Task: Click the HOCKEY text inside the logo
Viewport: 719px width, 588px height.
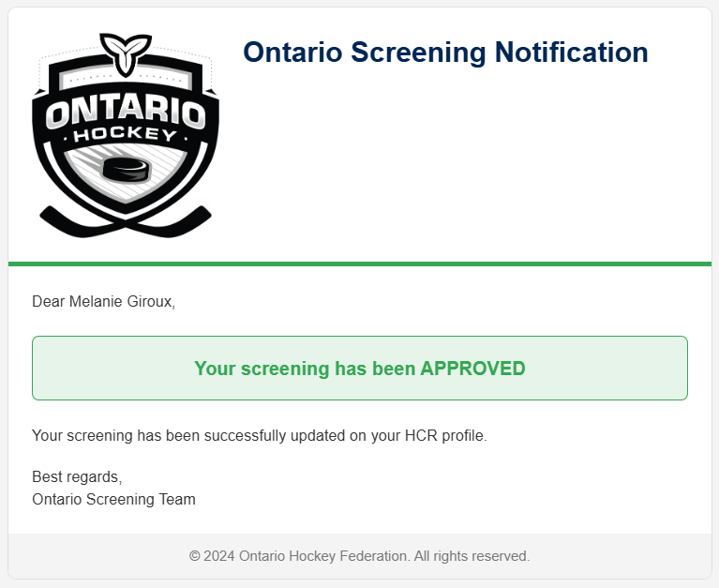Action: tap(126, 134)
